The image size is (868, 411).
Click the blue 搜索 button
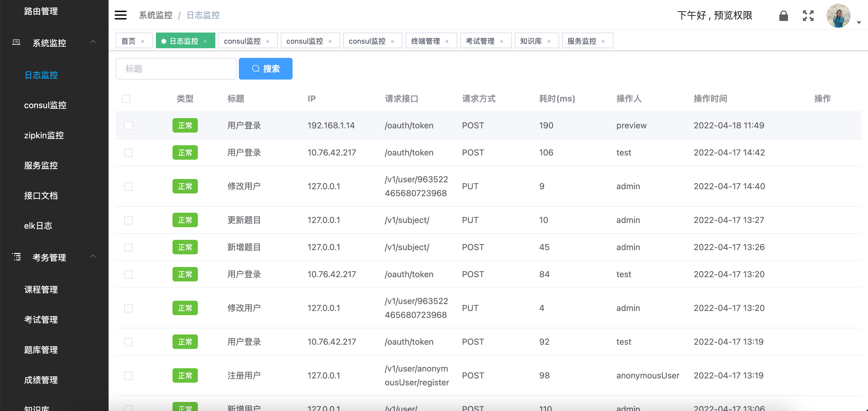point(265,69)
